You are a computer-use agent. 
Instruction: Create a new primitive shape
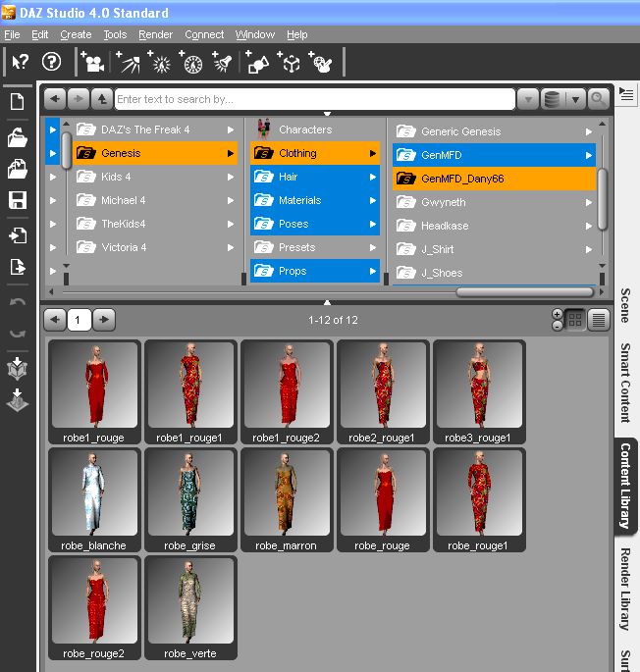click(x=257, y=62)
